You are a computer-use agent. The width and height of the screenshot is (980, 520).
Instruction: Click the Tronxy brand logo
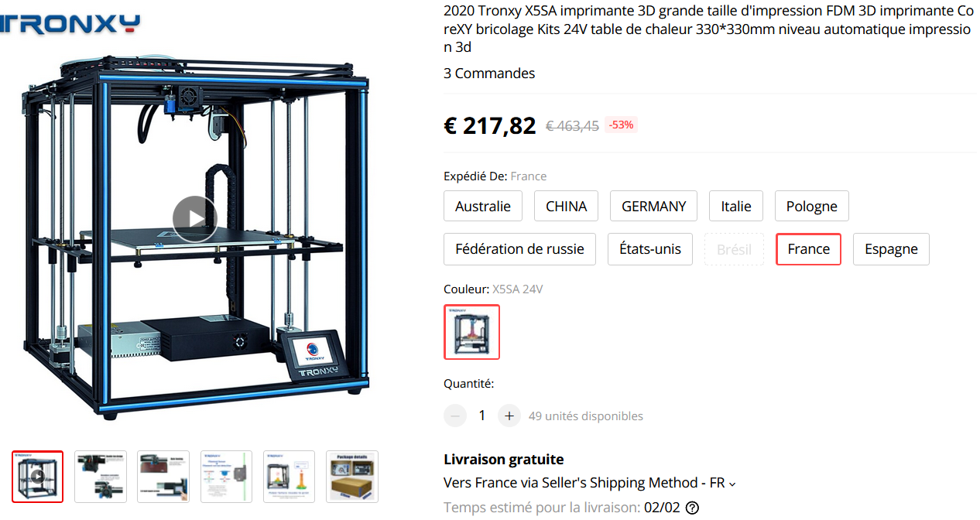coord(70,23)
